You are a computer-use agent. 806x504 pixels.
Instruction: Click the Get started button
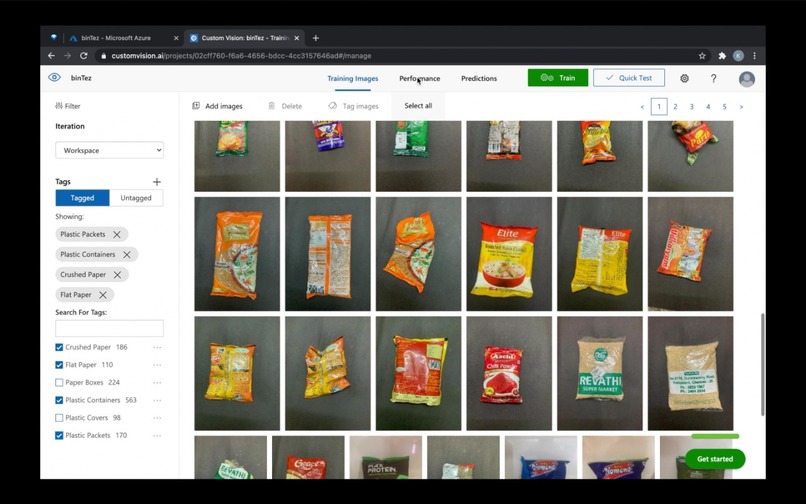tap(715, 459)
